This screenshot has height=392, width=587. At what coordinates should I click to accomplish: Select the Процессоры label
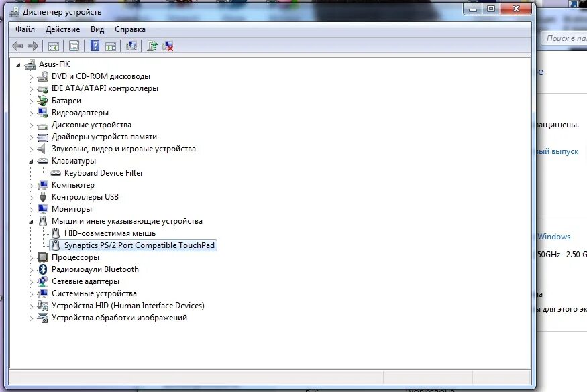pos(75,257)
